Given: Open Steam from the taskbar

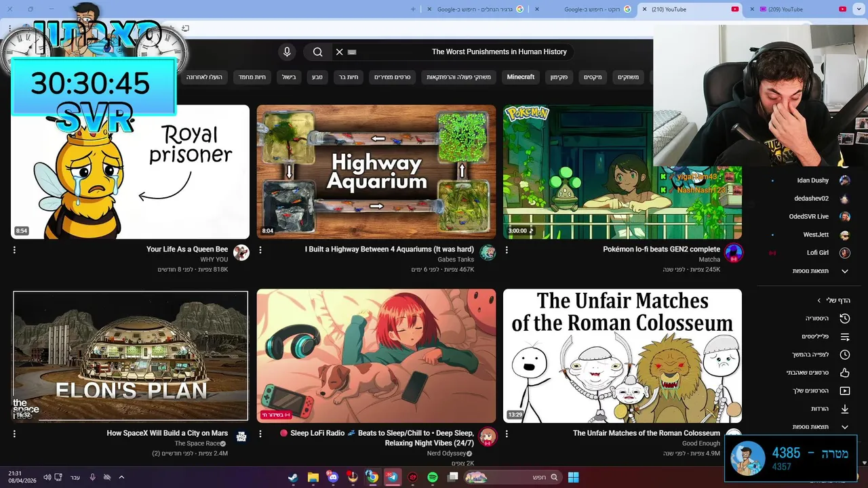Looking at the screenshot, I should (293, 477).
